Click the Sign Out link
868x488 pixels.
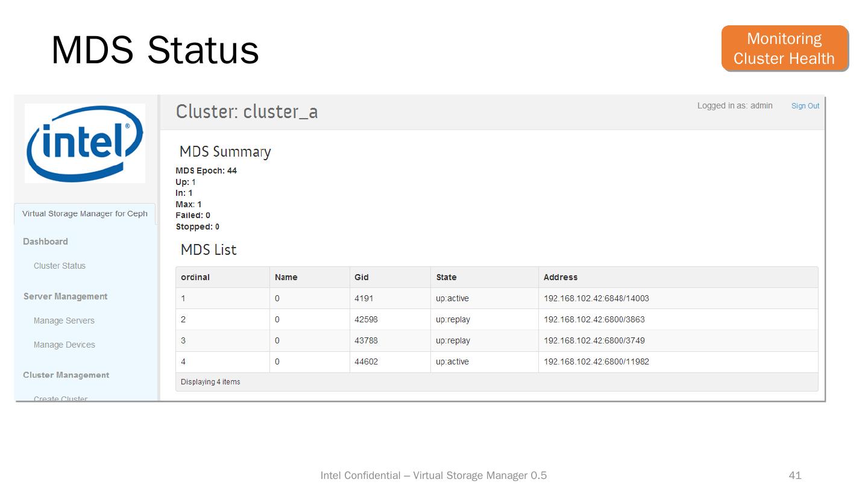click(805, 106)
